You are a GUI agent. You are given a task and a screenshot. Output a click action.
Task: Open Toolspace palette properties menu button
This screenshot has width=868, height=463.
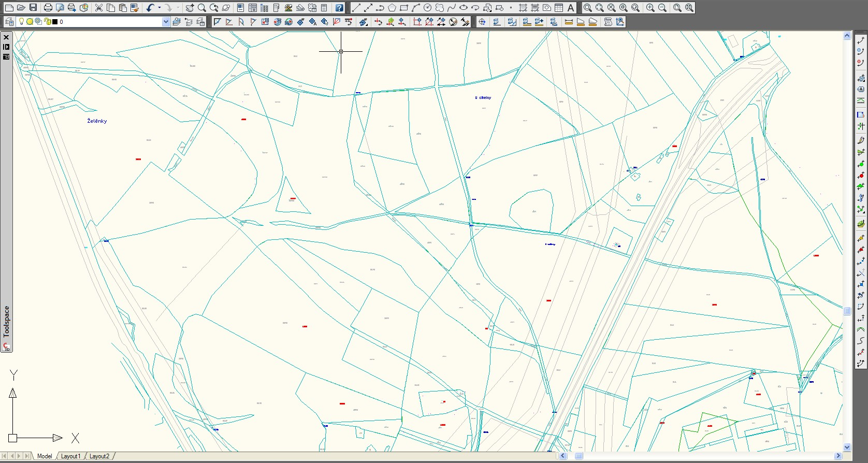point(6,56)
